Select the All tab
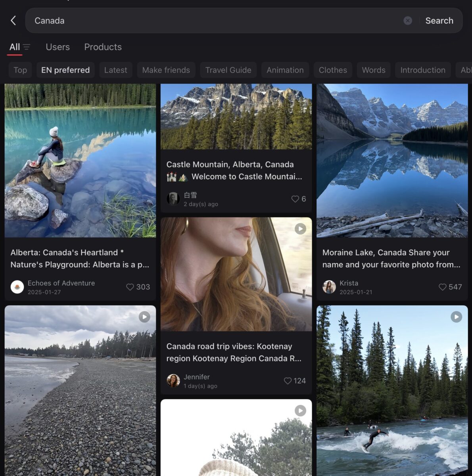 [15, 47]
